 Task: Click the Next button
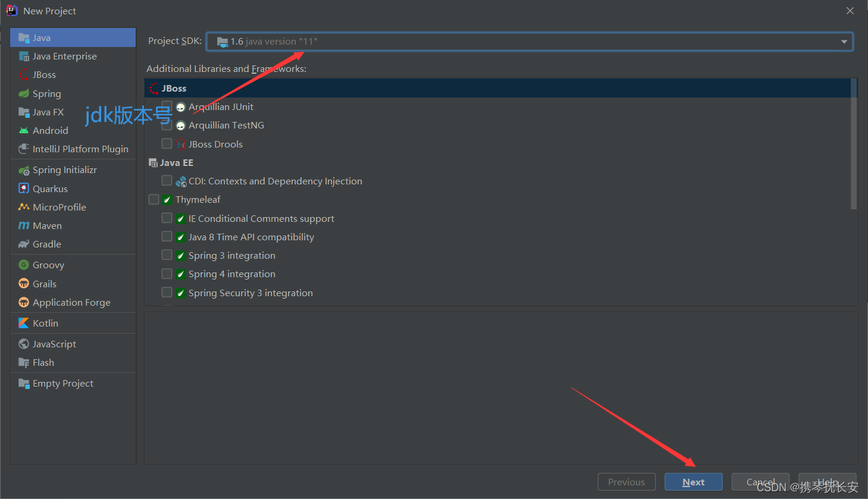click(x=693, y=482)
